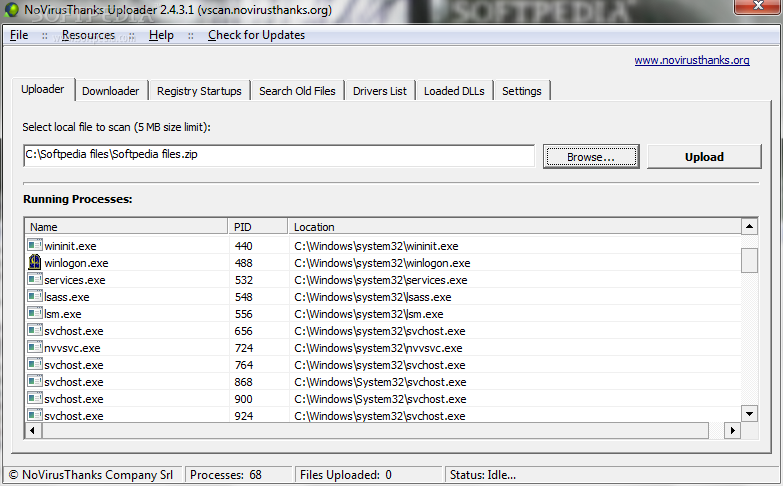Click the Files Uploaded: 0 status entry
783x486 pixels.
(369, 475)
